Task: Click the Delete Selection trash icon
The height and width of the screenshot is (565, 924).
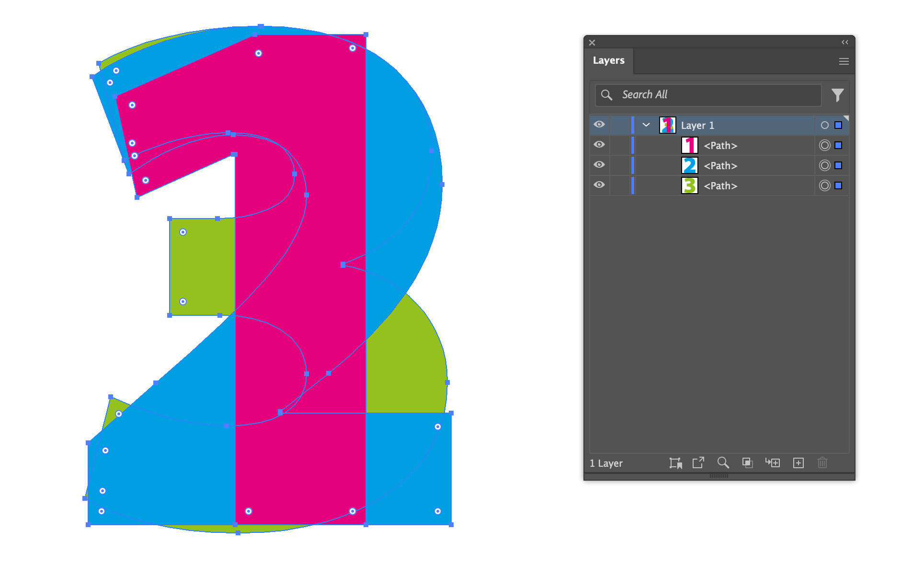Action: pyautogui.click(x=822, y=463)
